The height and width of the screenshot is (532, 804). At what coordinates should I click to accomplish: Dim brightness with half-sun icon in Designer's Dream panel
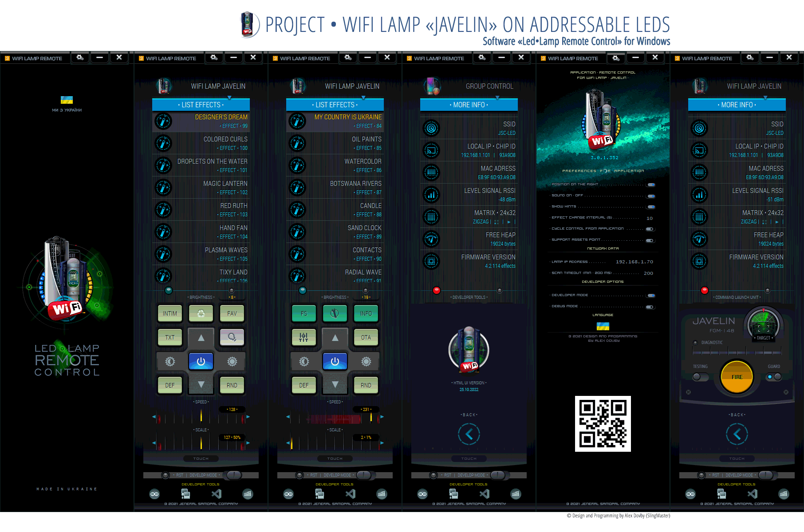pos(170,361)
